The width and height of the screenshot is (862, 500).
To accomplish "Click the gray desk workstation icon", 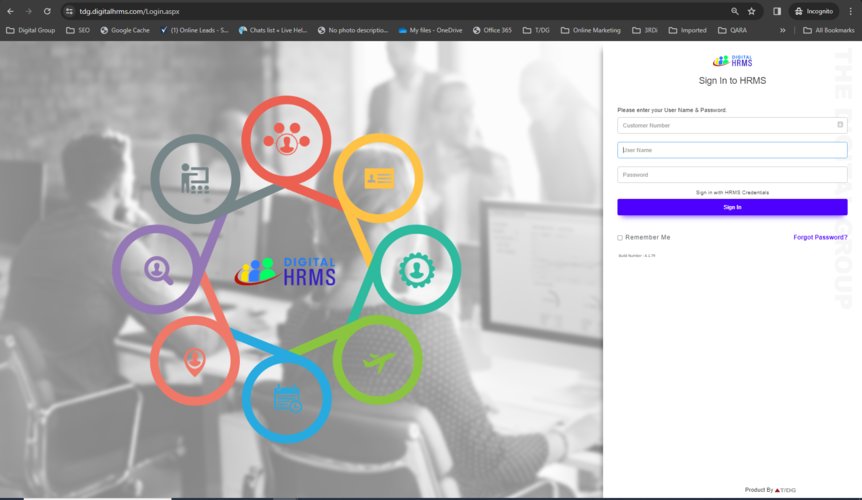I will point(194,177).
